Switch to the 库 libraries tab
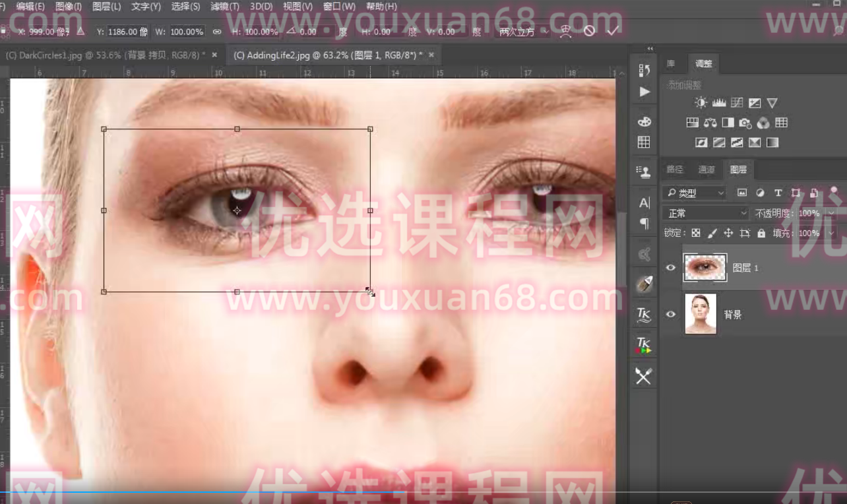This screenshot has width=847, height=504. pos(671,64)
